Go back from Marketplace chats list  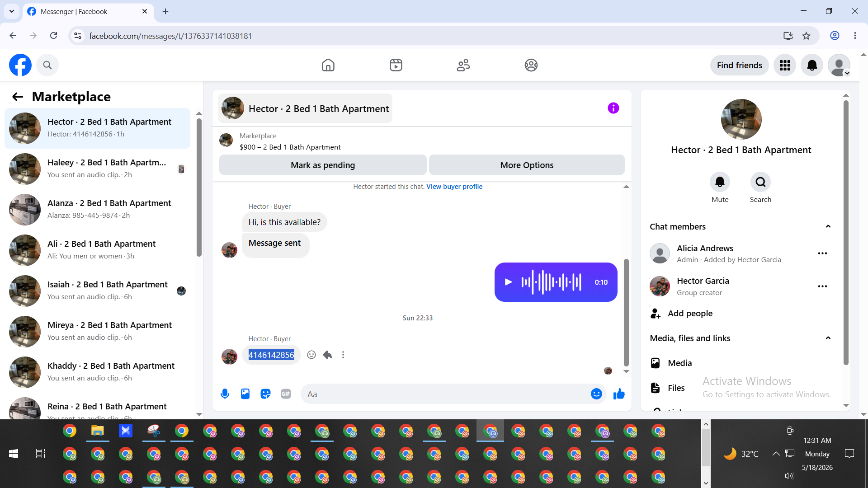pos(18,97)
